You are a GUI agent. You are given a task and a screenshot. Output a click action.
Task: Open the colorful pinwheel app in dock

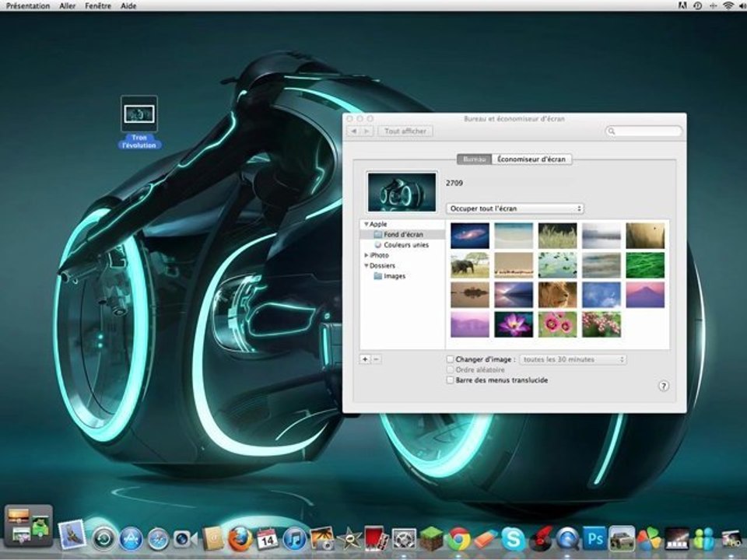coord(649,538)
